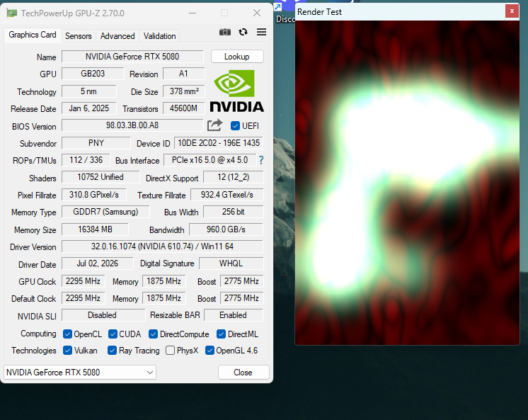This screenshot has width=528, height=420.
Task: Open the GPU selection dropdown at bottom
Action: click(x=80, y=373)
